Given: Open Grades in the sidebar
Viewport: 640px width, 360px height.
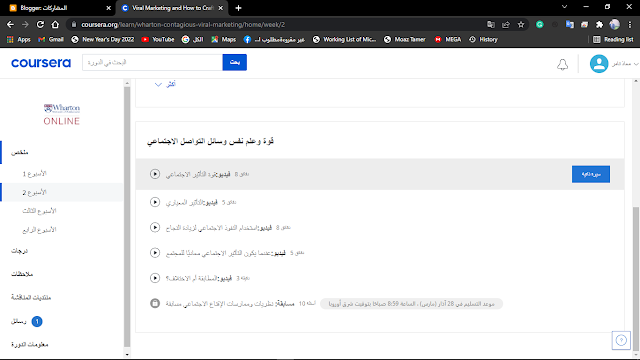Looking at the screenshot, I should click(x=20, y=251).
